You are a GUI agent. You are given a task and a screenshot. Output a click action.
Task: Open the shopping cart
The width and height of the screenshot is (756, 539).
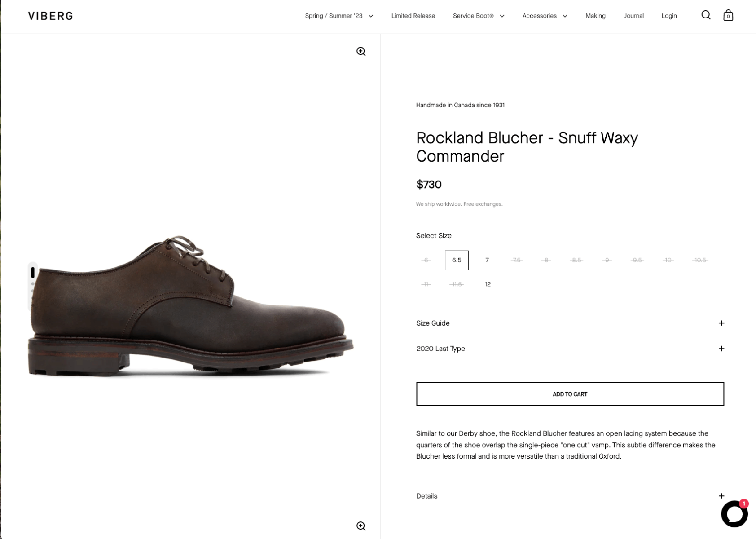[x=728, y=15]
